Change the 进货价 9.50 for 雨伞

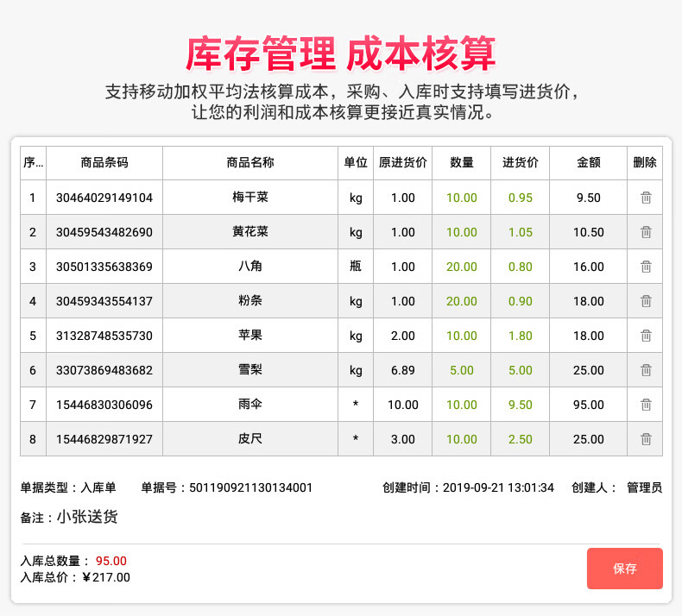coord(521,405)
